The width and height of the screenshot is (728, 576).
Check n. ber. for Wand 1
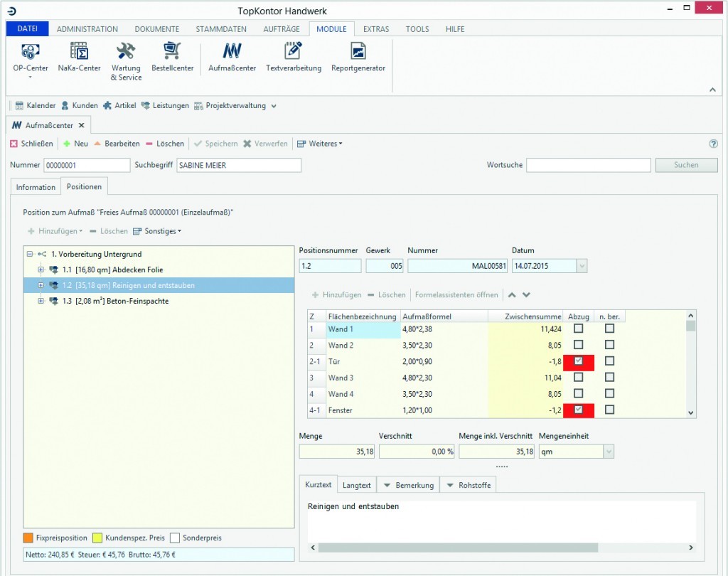coord(610,329)
